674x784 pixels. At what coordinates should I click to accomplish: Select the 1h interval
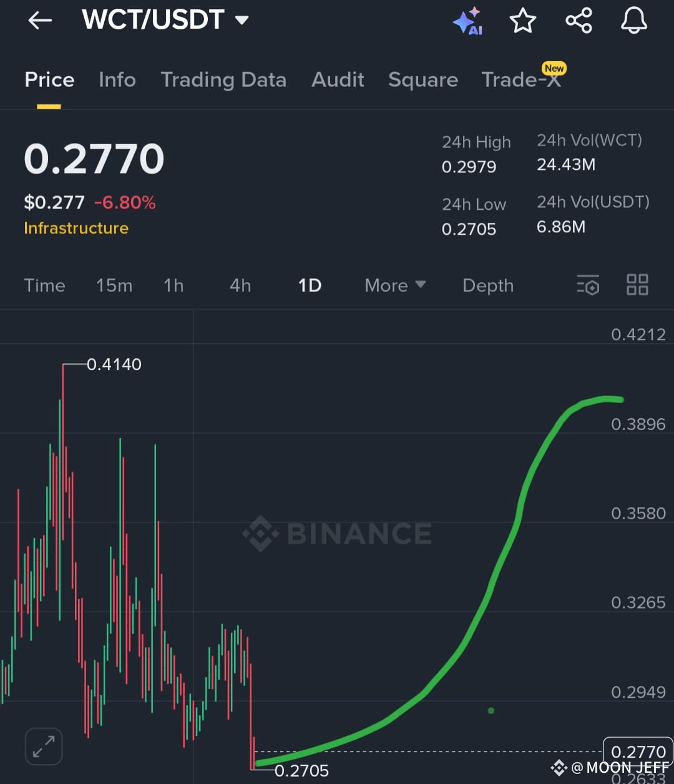pyautogui.click(x=173, y=285)
